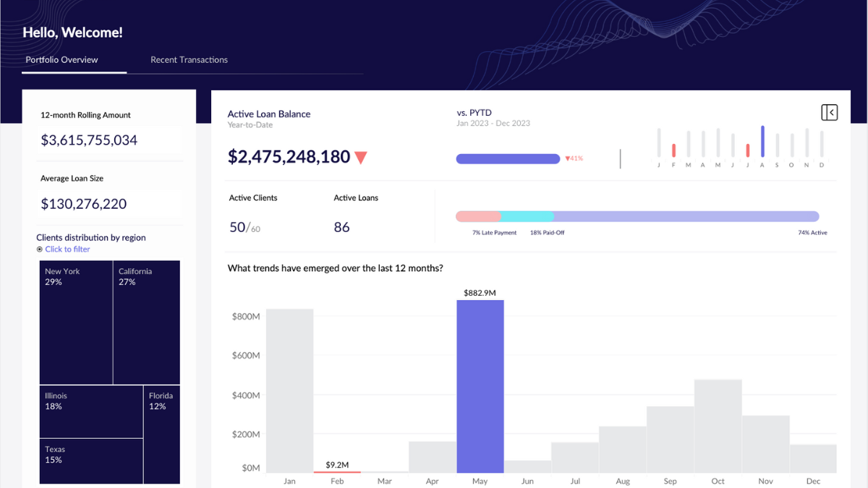Viewport: 868px width, 488px height.
Task: Select the blue August bar in the mini sparkline
Action: pos(761,141)
